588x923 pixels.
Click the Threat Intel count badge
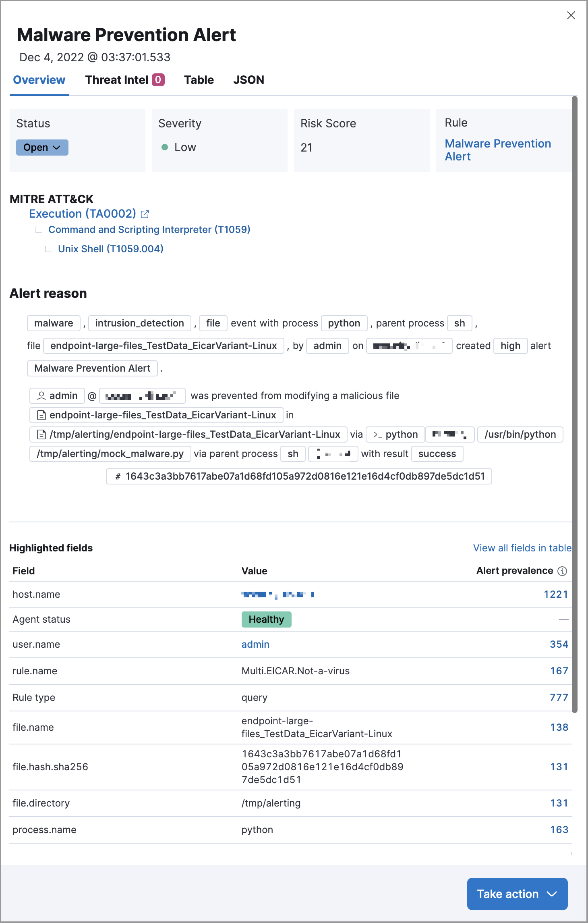click(158, 80)
